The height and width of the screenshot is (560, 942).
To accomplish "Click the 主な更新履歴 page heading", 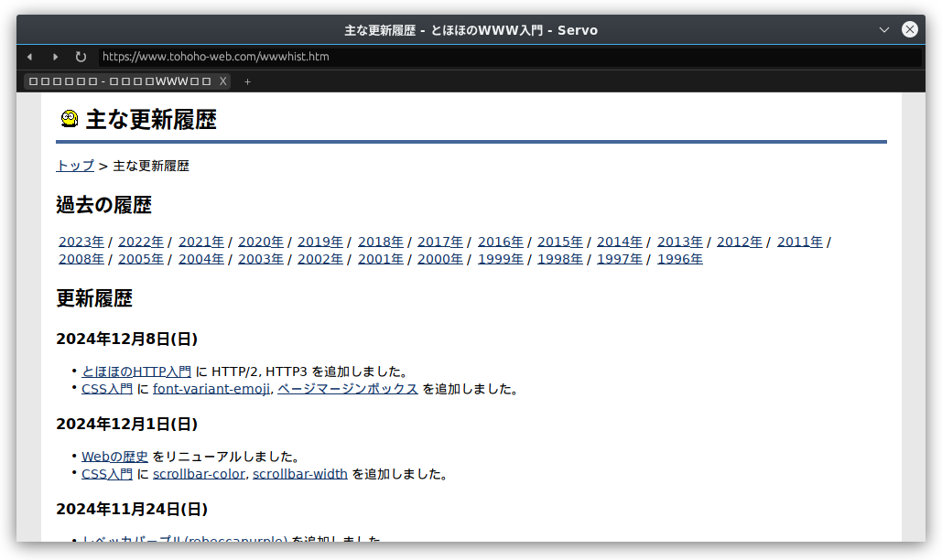I will click(x=151, y=120).
